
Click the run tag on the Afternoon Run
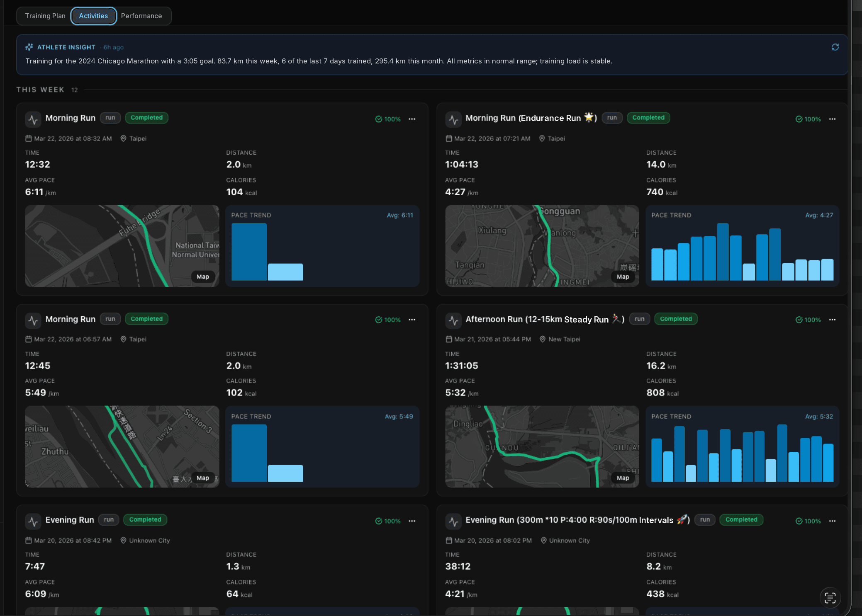(x=639, y=319)
